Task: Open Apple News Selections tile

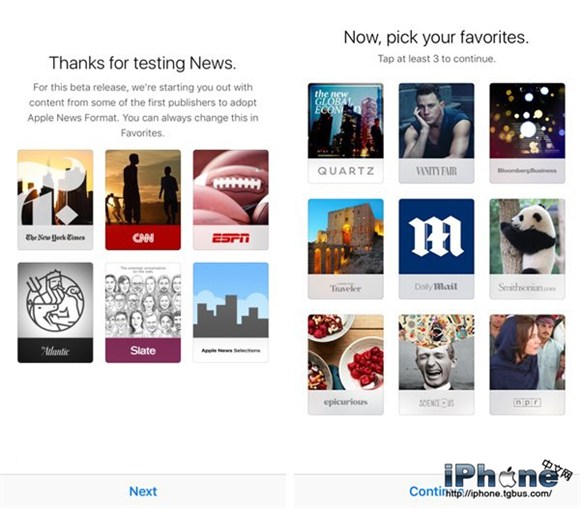Action: coord(231,313)
